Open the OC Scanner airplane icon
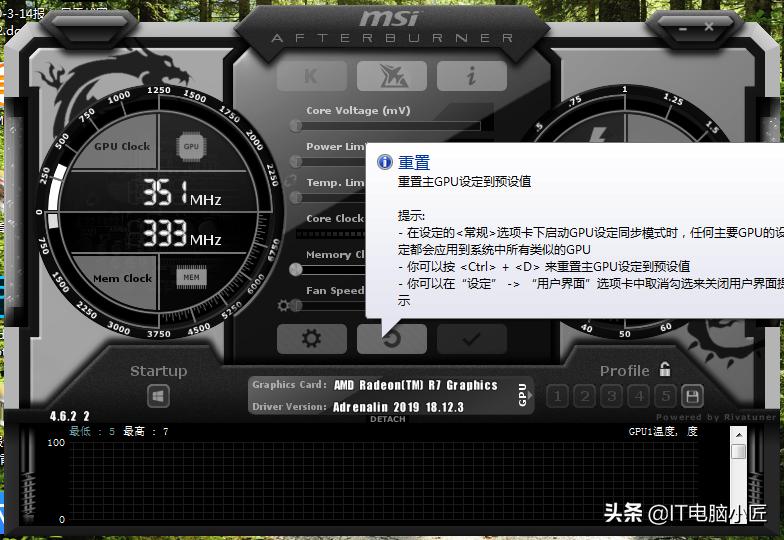The image size is (784, 540). [392, 76]
